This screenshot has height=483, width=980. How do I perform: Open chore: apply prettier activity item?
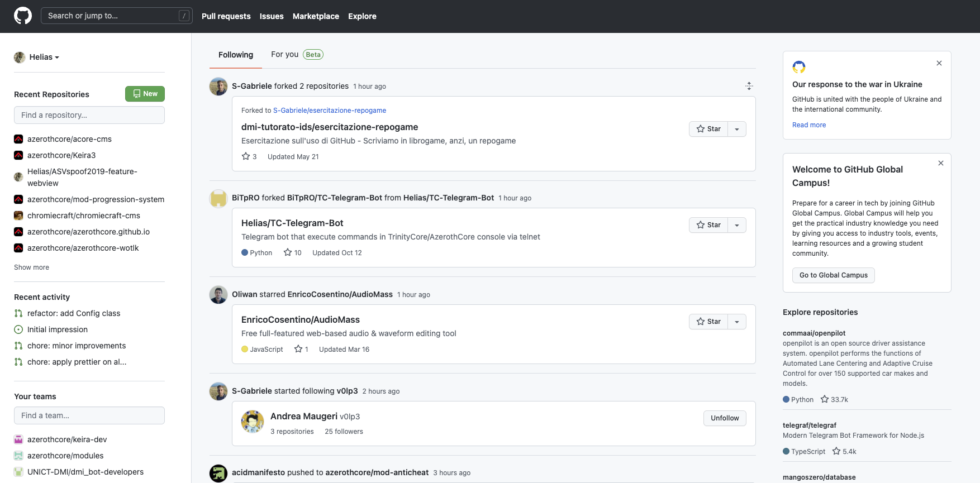click(77, 362)
